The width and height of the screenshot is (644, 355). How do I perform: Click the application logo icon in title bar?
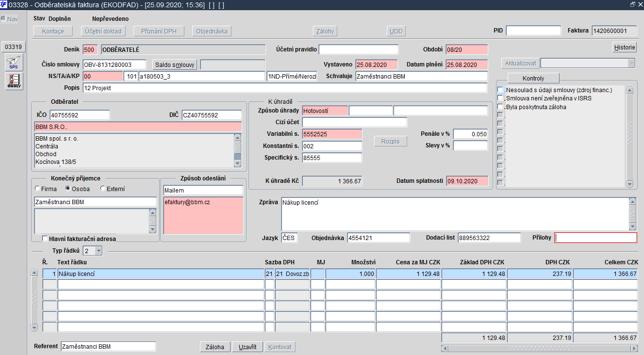pyautogui.click(x=4, y=4)
